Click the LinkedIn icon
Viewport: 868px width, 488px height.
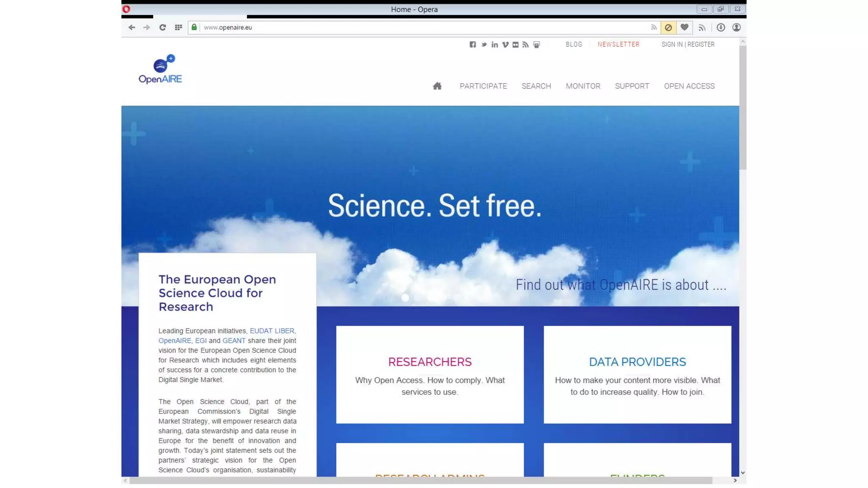(494, 44)
